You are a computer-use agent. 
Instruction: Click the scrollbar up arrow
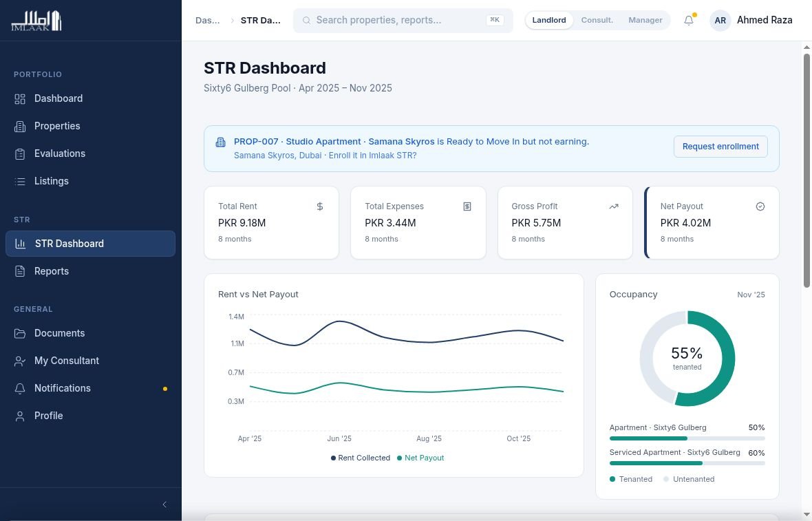[x=806, y=47]
